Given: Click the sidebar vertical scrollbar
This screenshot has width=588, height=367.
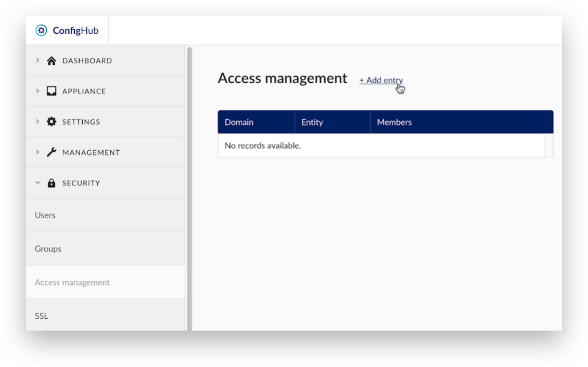Looking at the screenshot, I should click(189, 188).
